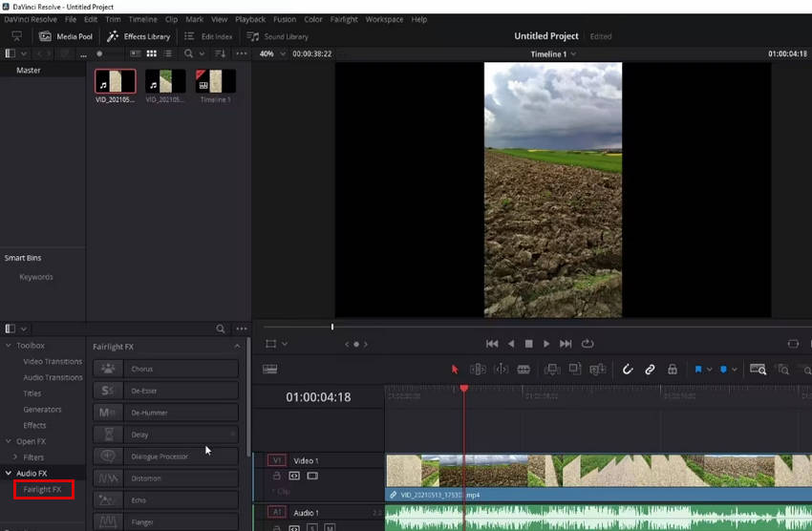Open the Sound Library panel
Image resolution: width=812 pixels, height=531 pixels.
(x=277, y=36)
